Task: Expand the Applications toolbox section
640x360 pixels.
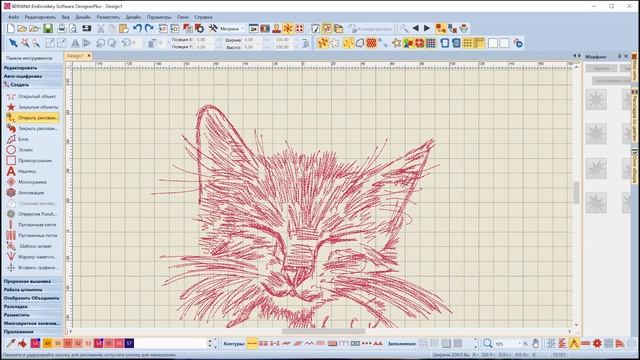Action: (x=32, y=332)
